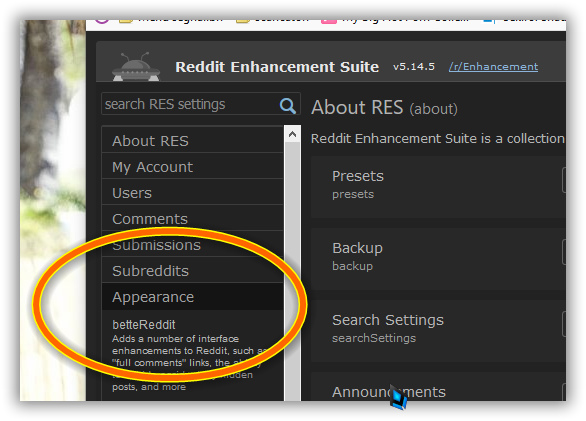The width and height of the screenshot is (586, 421).
Task: Open the /r/Enhancement link
Action: tap(493, 67)
